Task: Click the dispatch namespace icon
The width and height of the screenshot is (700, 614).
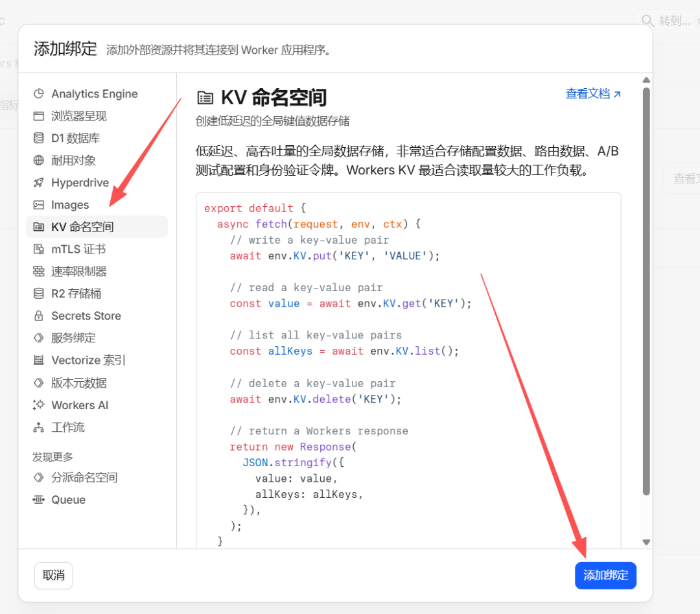Action: point(39,477)
